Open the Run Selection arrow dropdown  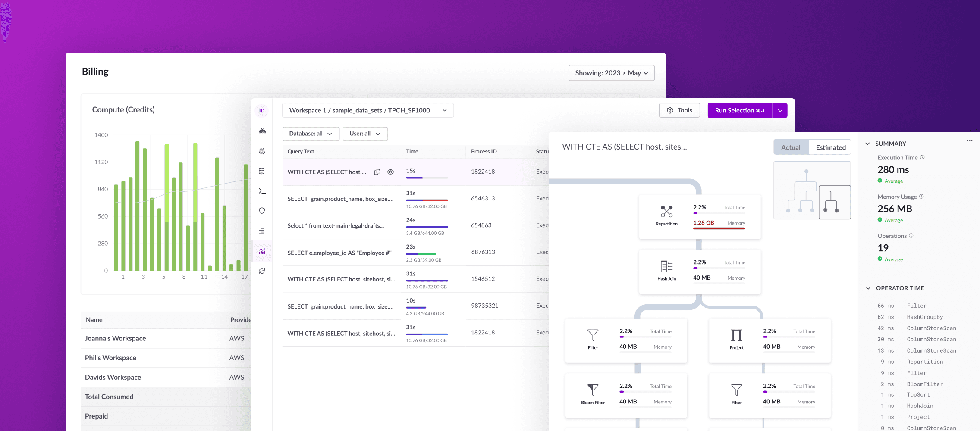pos(780,110)
